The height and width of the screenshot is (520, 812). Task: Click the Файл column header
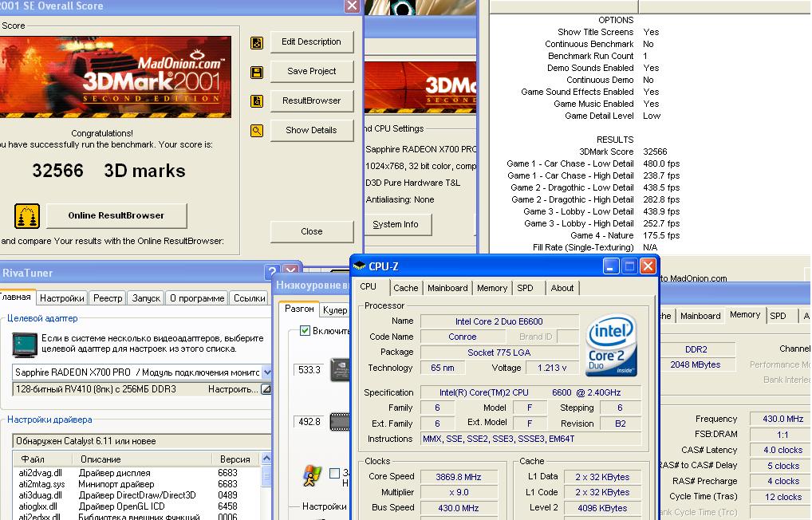pyautogui.click(x=42, y=459)
